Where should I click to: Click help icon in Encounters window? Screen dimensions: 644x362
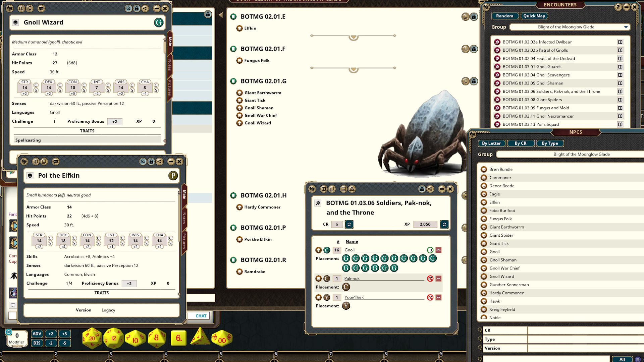[618, 7]
